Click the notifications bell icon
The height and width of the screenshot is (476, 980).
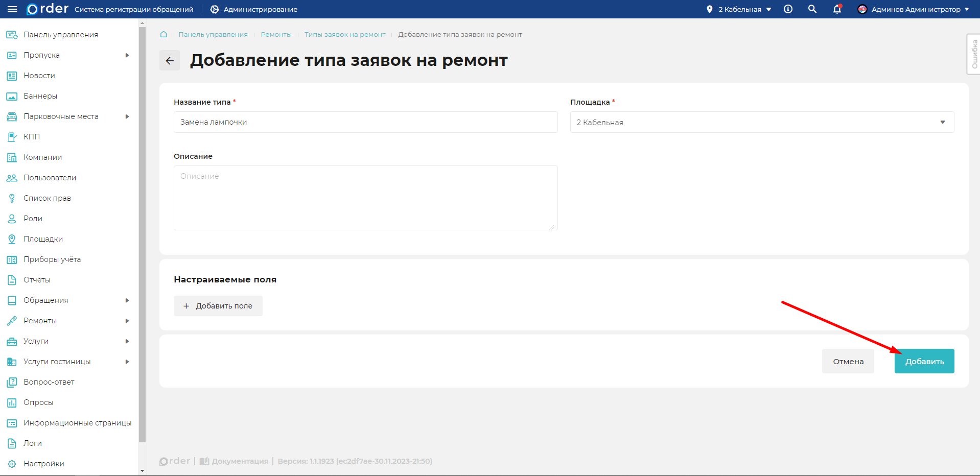point(836,9)
